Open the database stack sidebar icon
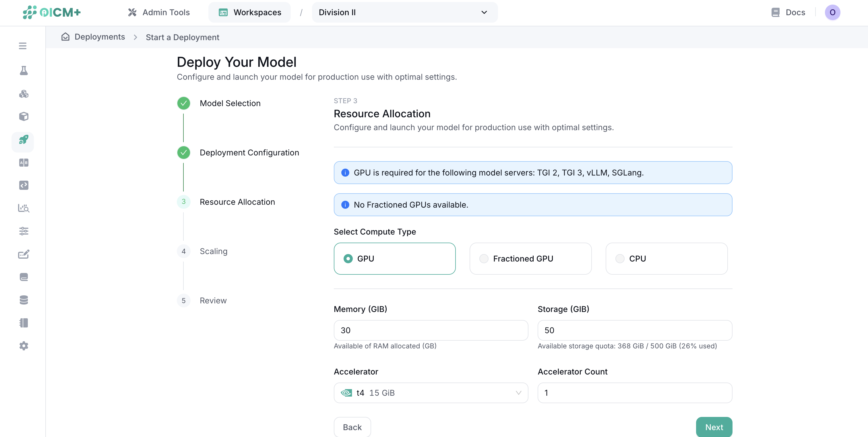868x437 pixels. 24,300
